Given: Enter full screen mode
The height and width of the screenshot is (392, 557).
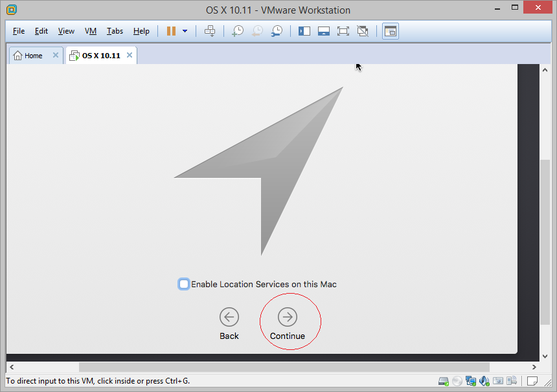Looking at the screenshot, I should 343,31.
